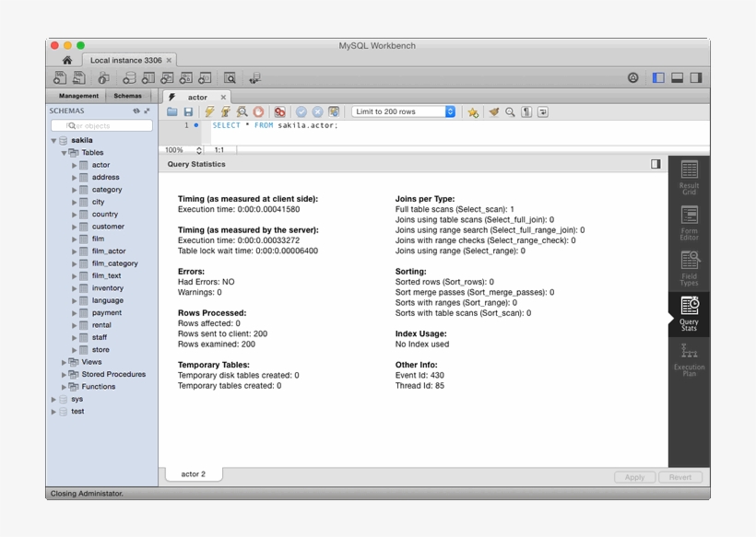Toggle right sidebar panel visibility
Viewport: 756px width, 537px height.
point(696,77)
